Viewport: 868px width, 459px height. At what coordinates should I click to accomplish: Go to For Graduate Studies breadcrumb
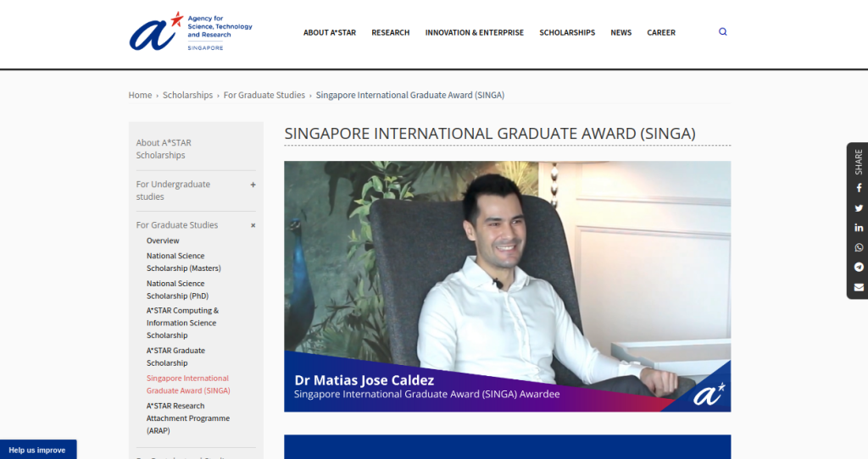point(264,95)
